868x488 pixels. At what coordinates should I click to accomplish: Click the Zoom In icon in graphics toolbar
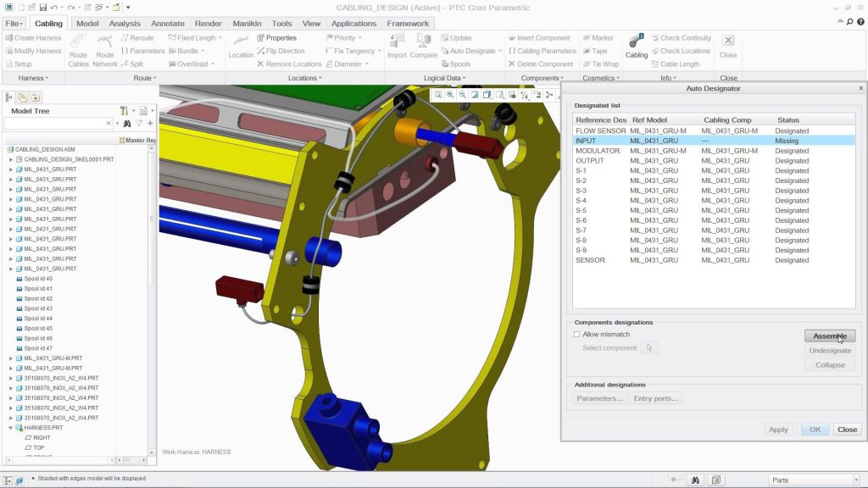point(450,96)
